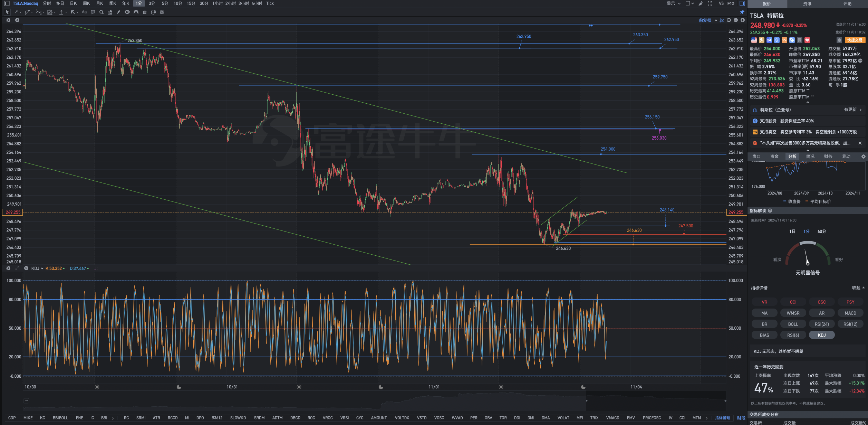Expand the trend line tool options
This screenshot has width=868, height=425.
tap(20, 12)
